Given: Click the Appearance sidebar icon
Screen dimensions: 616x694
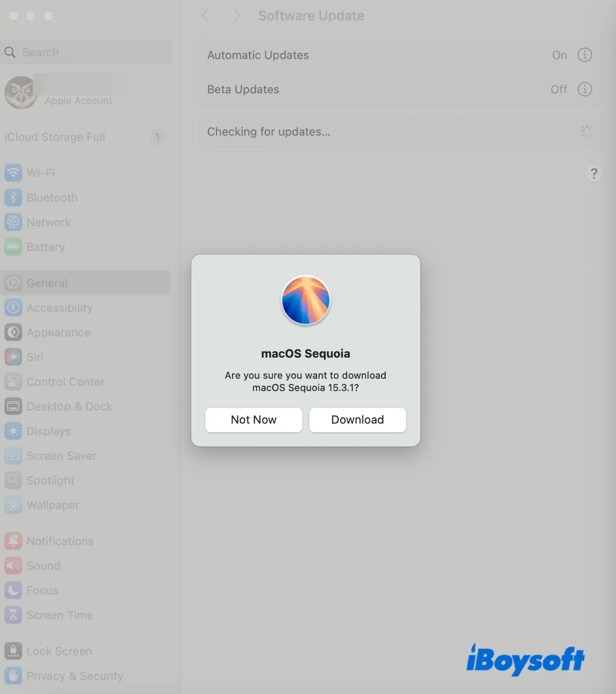Looking at the screenshot, I should coord(13,332).
